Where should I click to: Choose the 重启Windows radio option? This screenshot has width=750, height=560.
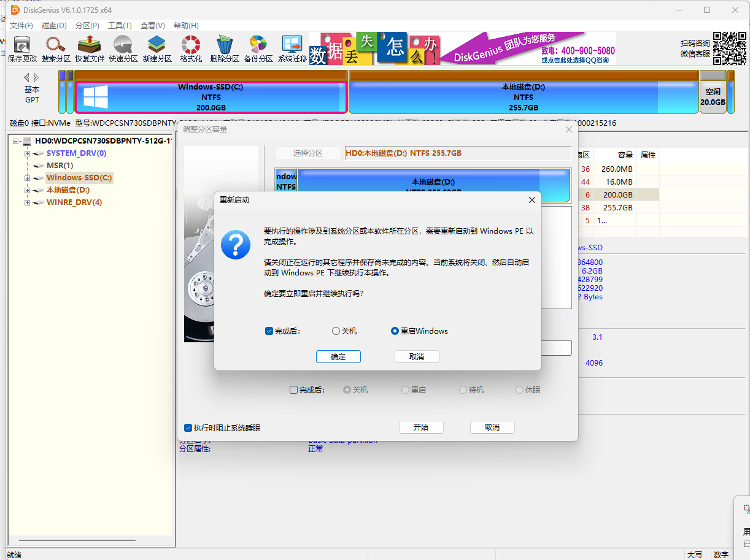[395, 331]
